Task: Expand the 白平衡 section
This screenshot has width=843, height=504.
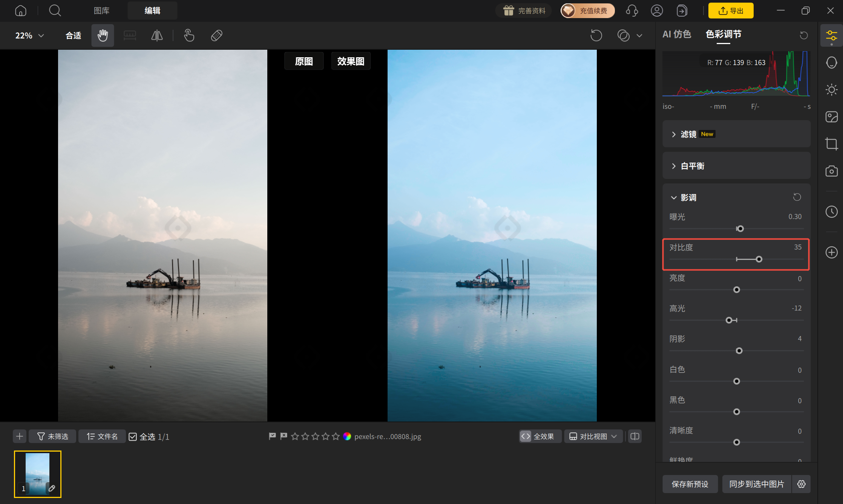Action: tap(736, 166)
